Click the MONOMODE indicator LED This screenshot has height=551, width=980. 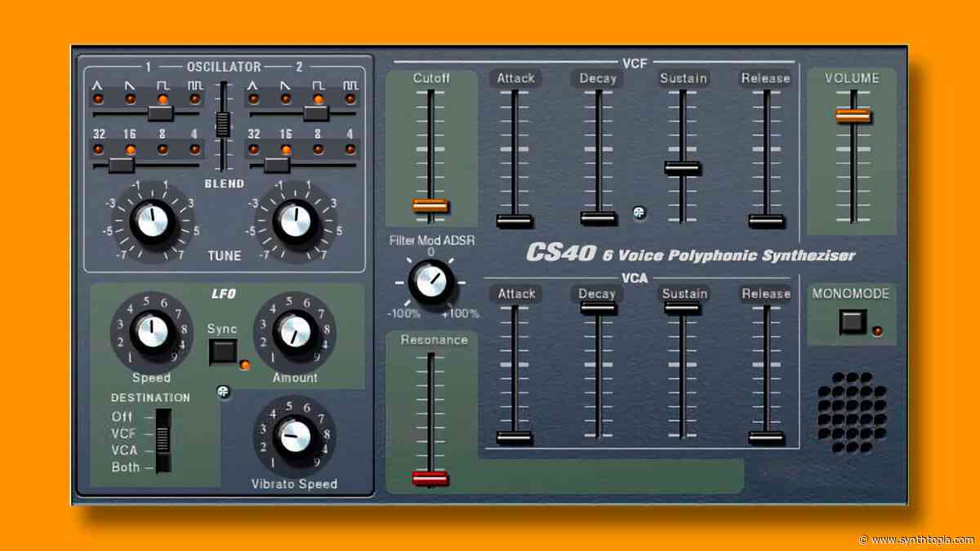[x=877, y=331]
